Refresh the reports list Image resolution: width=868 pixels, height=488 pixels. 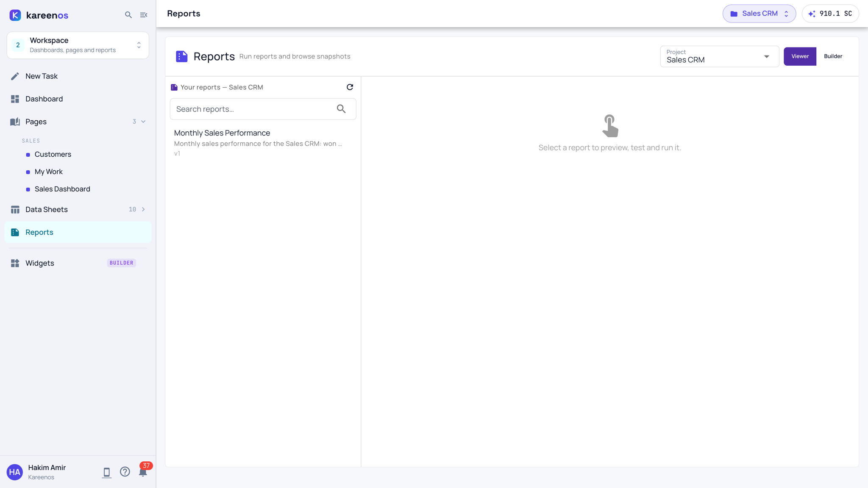[x=350, y=87]
